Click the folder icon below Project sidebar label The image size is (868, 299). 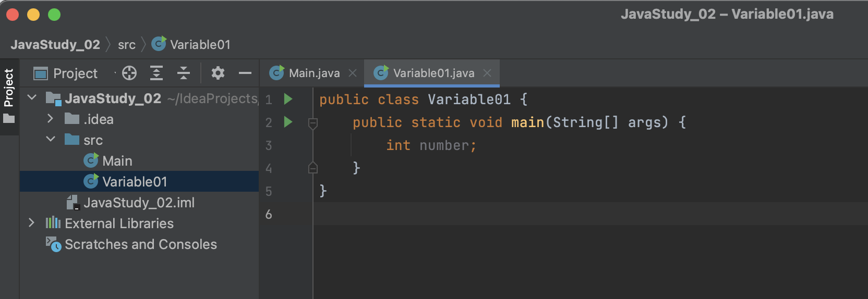point(9,118)
